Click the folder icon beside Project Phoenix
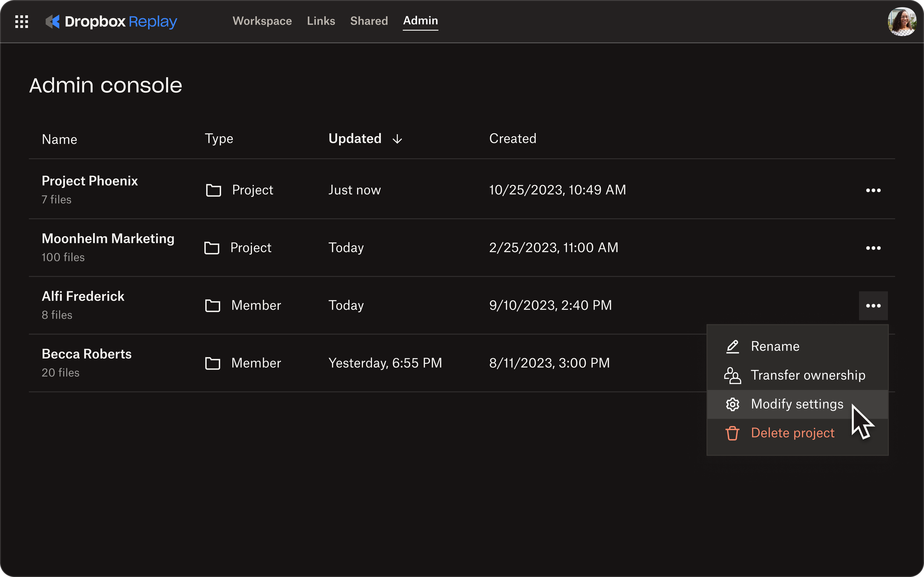Image resolution: width=924 pixels, height=577 pixels. point(213,190)
